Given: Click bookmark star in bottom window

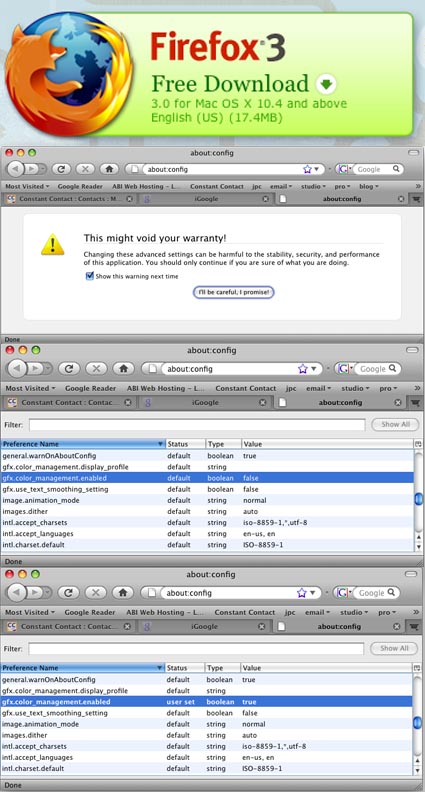Looking at the screenshot, I should pyautogui.click(x=302, y=592).
